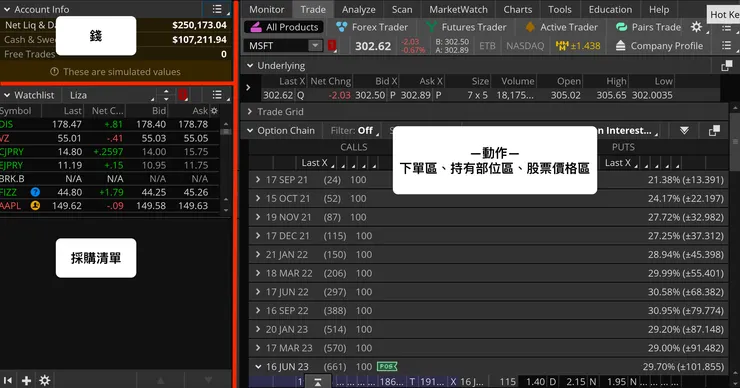Image resolution: width=740 pixels, height=388 pixels.
Task: Click the list menu icon right of Company Profile
Action: pyautogui.click(x=726, y=45)
